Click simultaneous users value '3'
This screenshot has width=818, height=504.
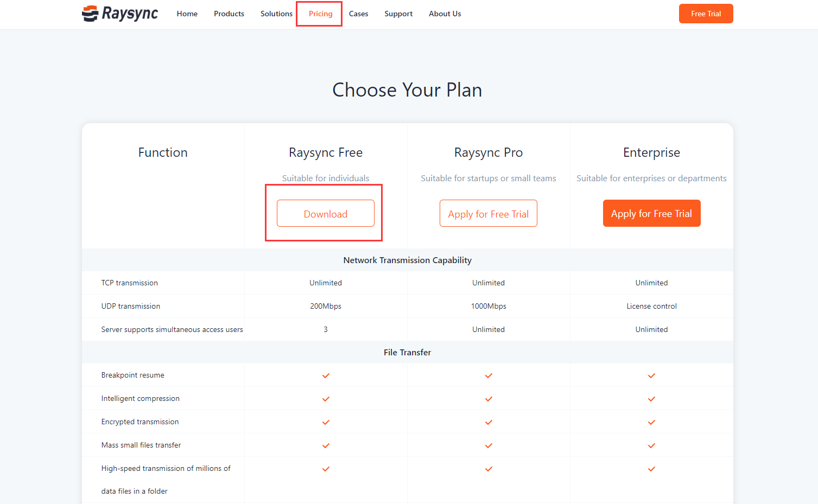tap(326, 329)
